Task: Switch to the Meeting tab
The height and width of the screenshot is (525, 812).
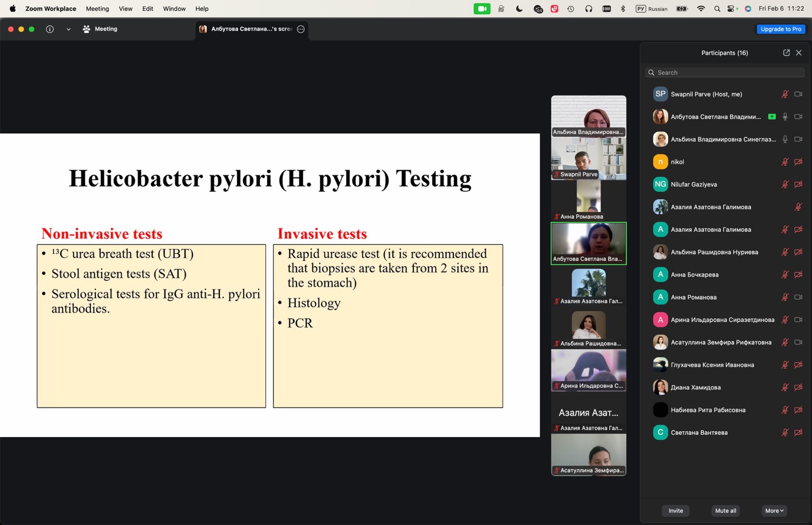Action: point(100,29)
